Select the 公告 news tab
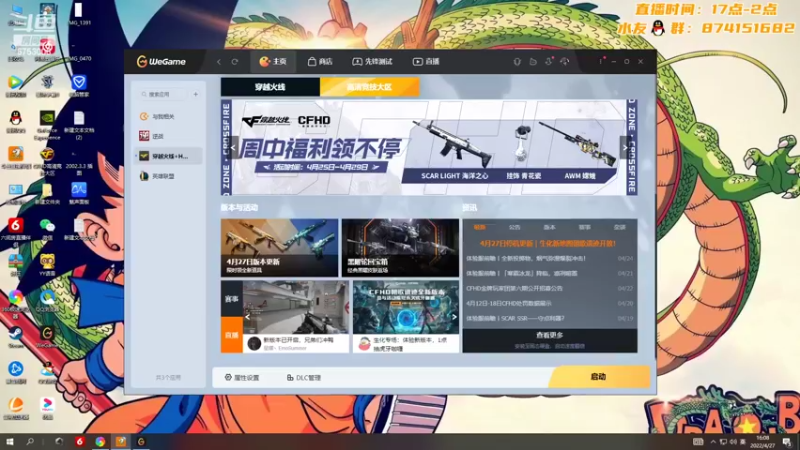Viewport: 800px width, 450px height. (515, 227)
